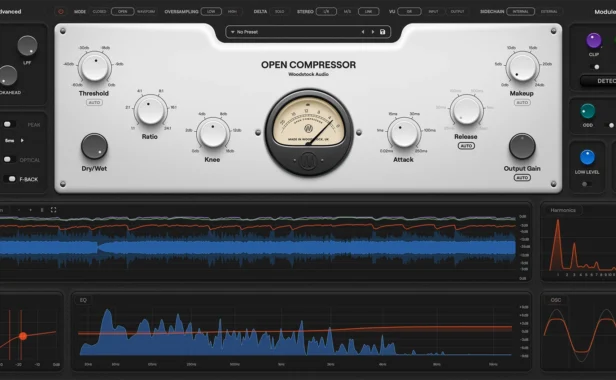The image size is (616, 380).
Task: Set oversampling to LOW
Action: point(211,12)
